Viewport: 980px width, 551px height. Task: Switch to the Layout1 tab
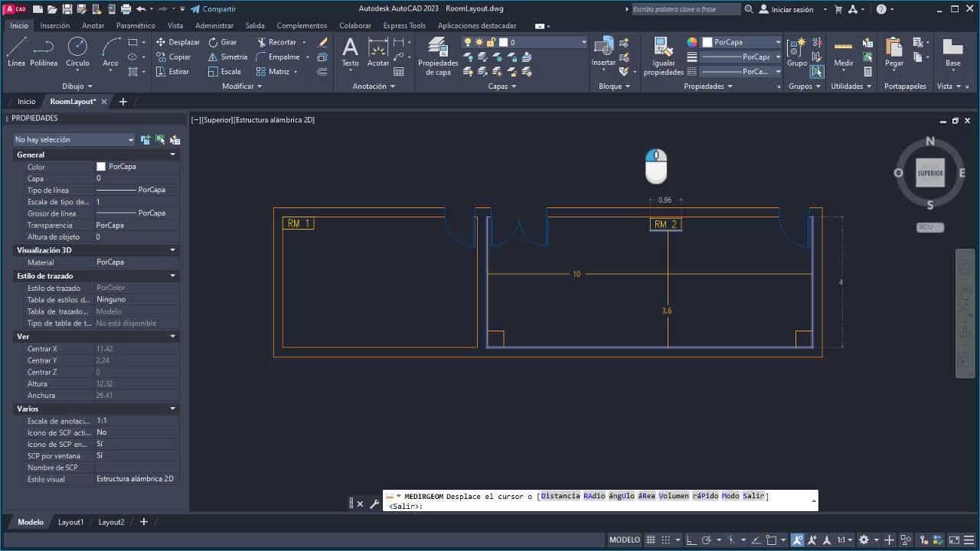tap(70, 522)
